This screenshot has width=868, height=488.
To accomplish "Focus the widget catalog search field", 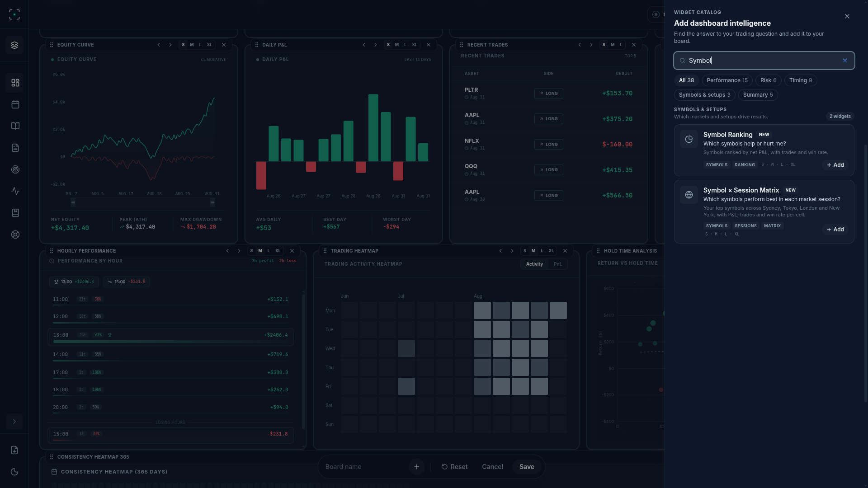I will coord(764,61).
